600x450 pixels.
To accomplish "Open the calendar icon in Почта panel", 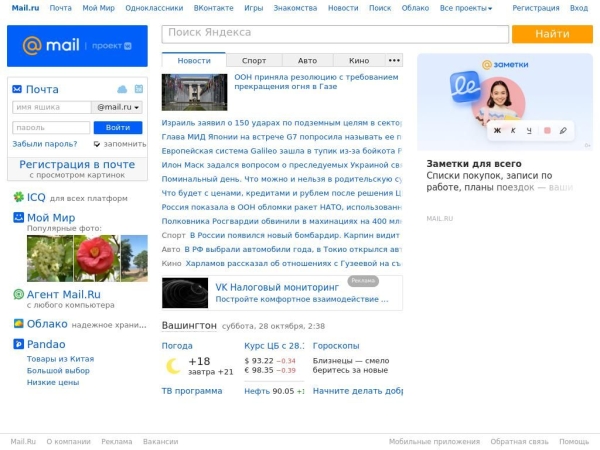I will click(139, 89).
